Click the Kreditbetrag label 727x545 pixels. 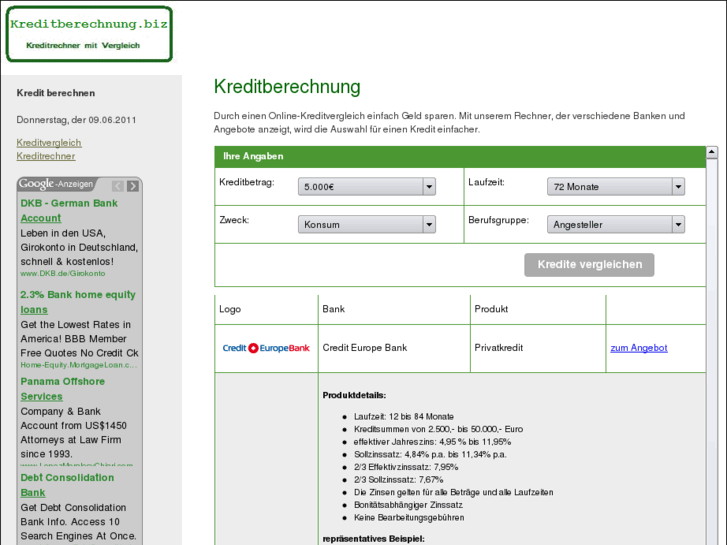247,182
